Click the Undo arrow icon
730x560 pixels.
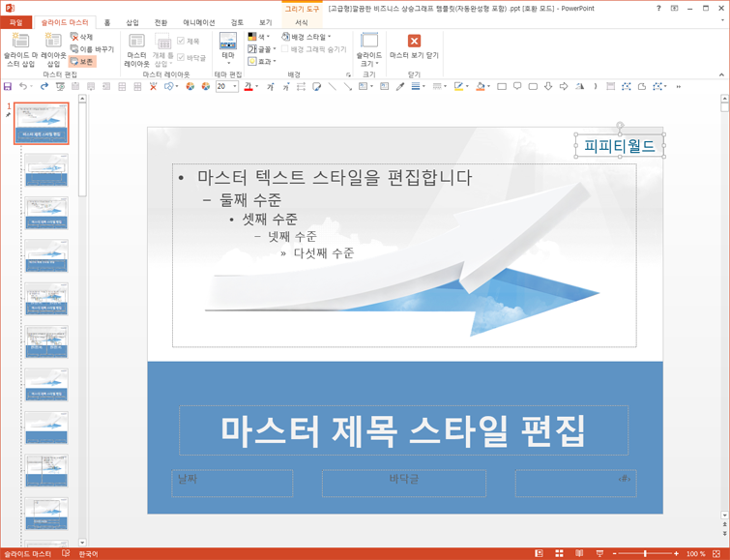pyautogui.click(x=23, y=87)
